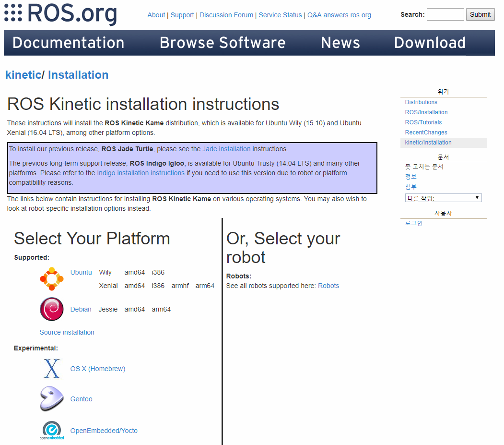Click the Wily release text
504x445 pixels.
[105, 273]
